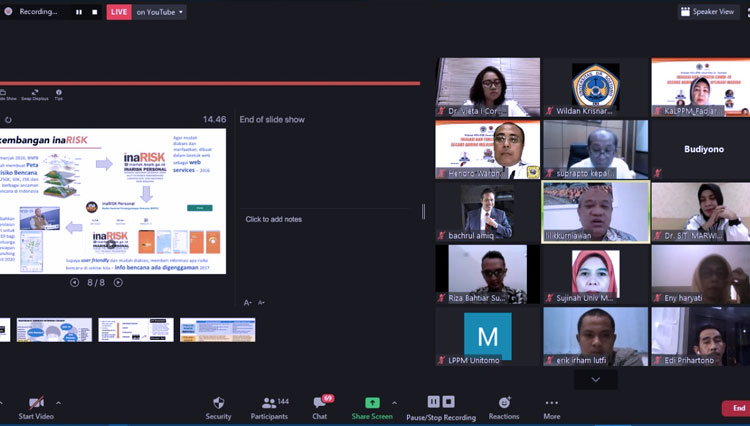Viewport: 750px width, 426px height.
Task: Go to previous slide in presenter view
Action: tap(75, 283)
